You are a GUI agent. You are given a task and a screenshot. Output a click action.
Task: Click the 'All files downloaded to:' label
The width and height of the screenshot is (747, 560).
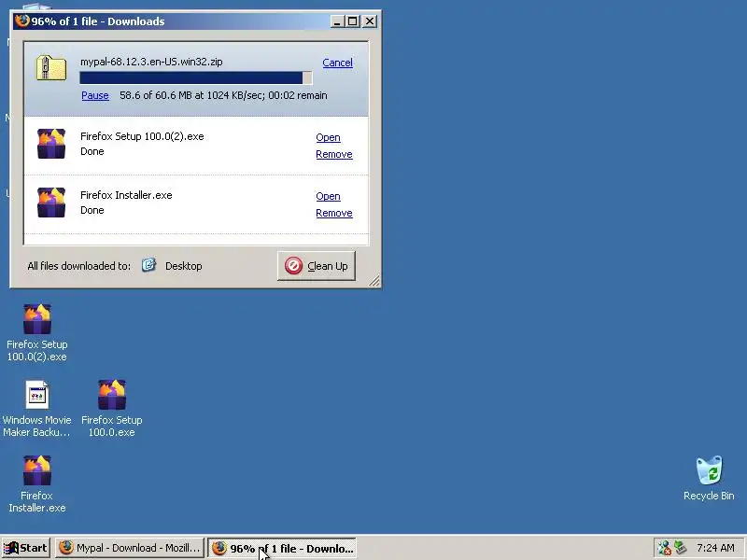pyautogui.click(x=78, y=266)
